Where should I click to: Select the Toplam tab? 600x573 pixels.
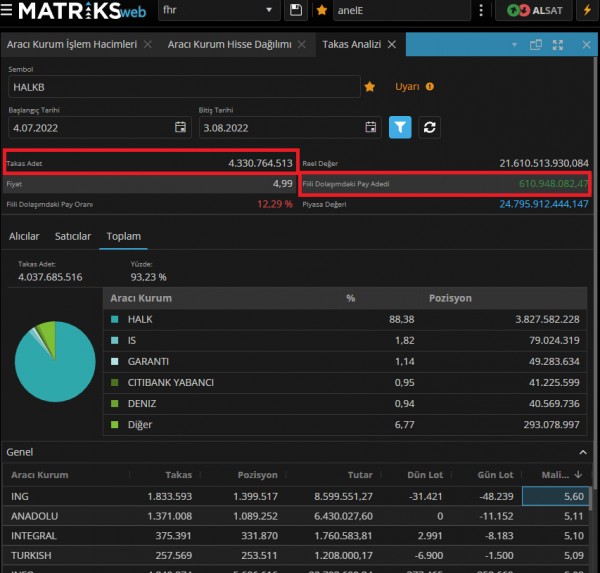[x=124, y=237]
